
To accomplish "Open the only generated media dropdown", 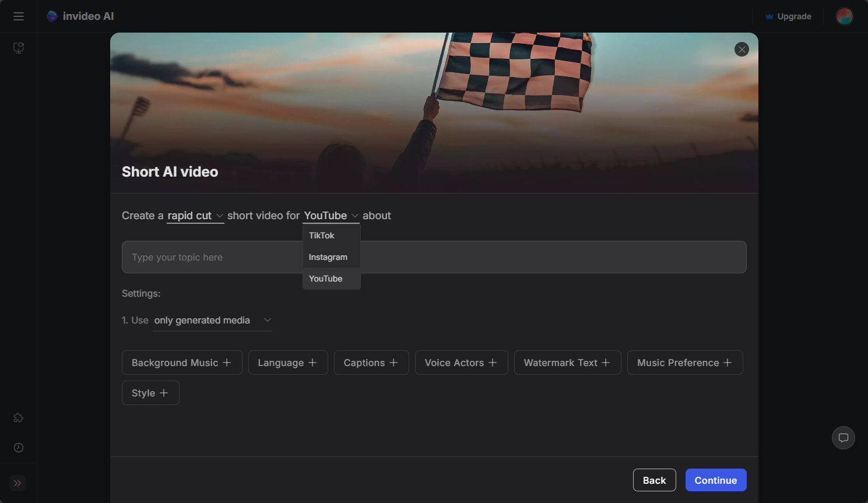I will [x=213, y=321].
